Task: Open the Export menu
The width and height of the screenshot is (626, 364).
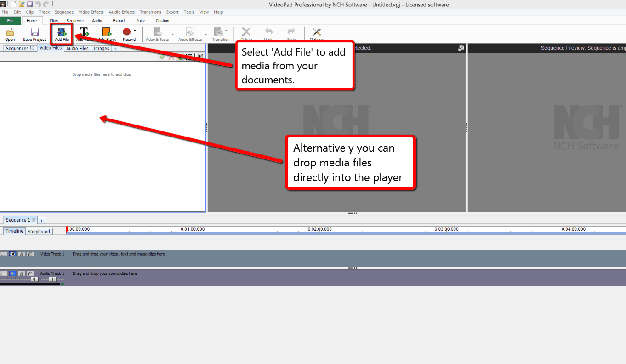Action: pos(172,12)
